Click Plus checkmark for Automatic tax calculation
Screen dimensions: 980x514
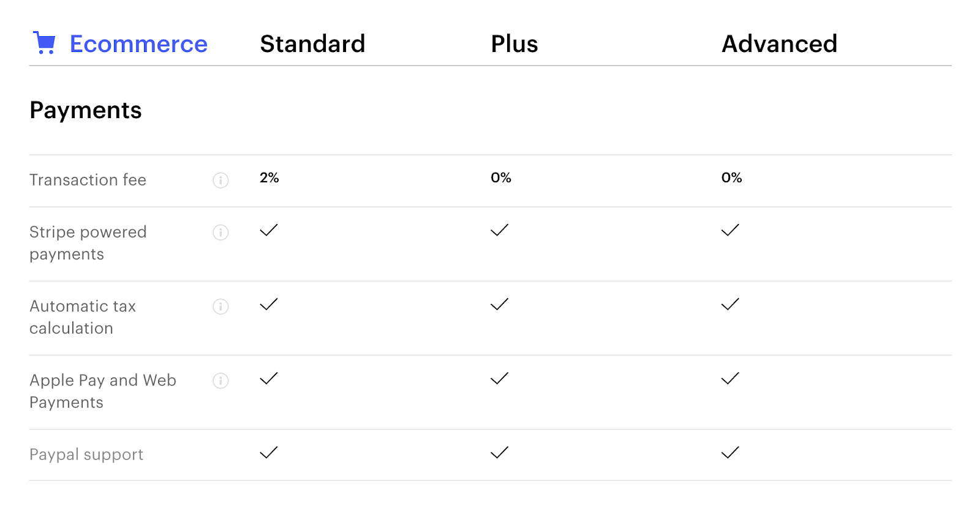(x=500, y=304)
